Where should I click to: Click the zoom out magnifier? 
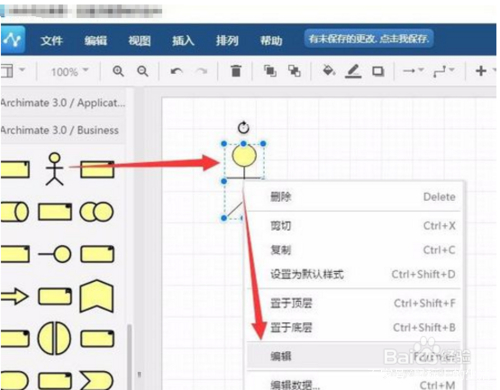click(x=143, y=71)
